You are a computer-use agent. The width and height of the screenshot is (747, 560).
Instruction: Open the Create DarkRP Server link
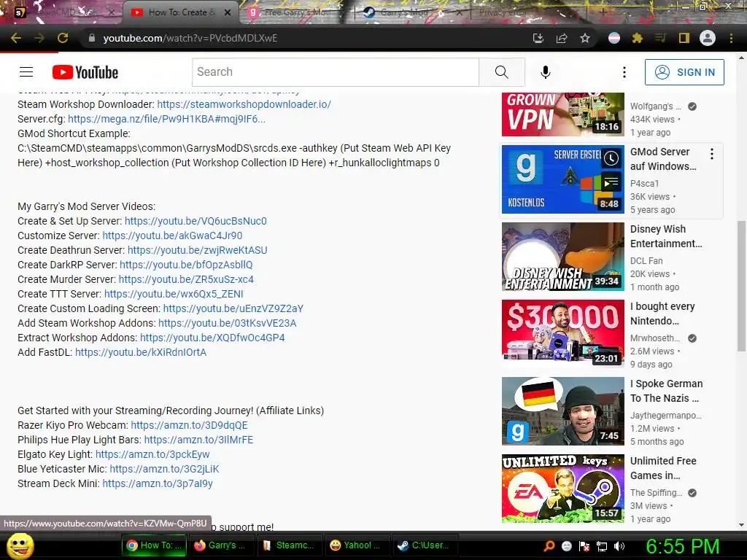[186, 265]
